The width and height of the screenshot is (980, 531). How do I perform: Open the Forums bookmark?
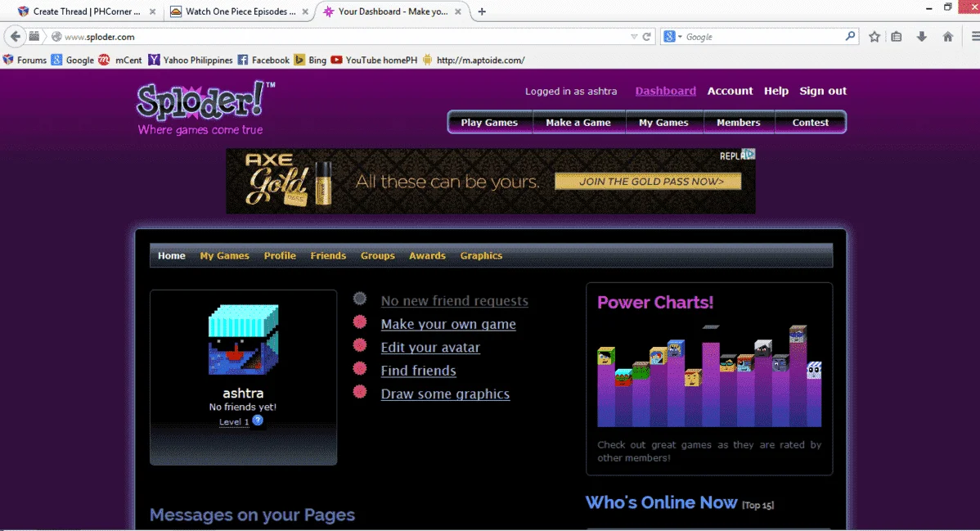25,60
